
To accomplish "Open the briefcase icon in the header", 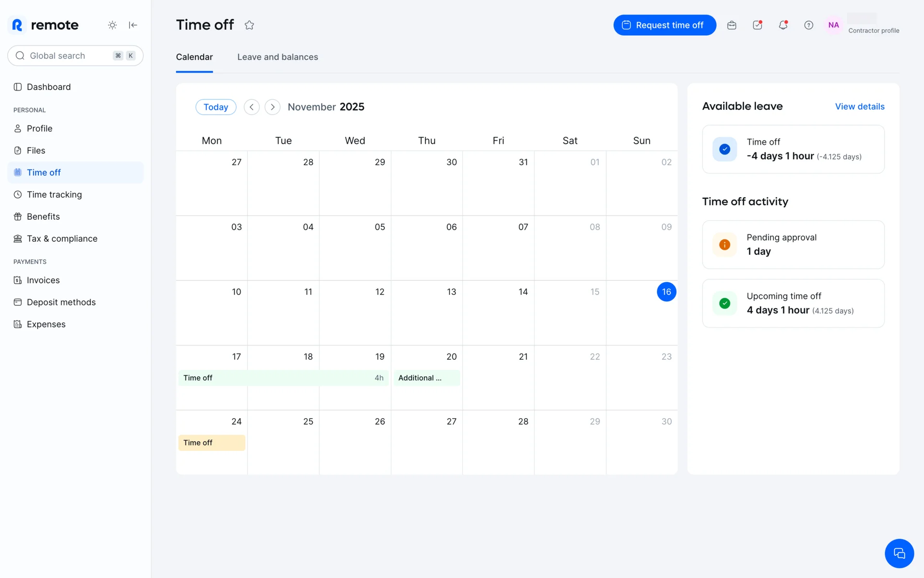I will [x=731, y=25].
